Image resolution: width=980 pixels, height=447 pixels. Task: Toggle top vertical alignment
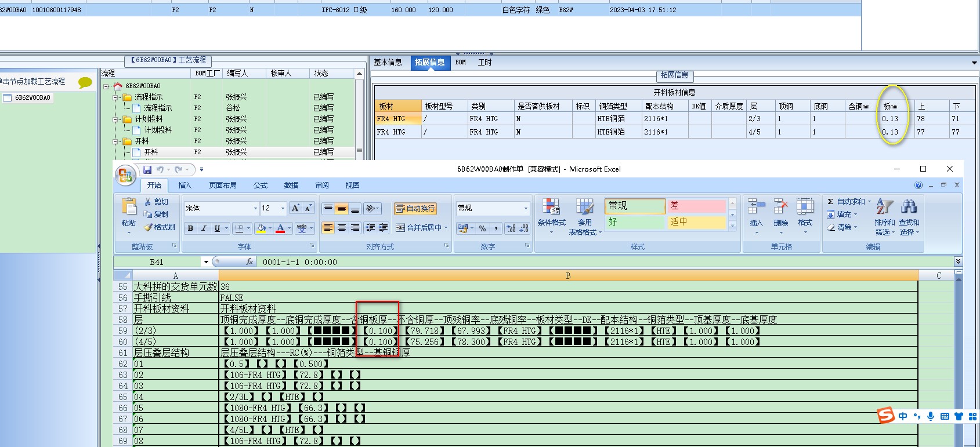click(x=328, y=209)
